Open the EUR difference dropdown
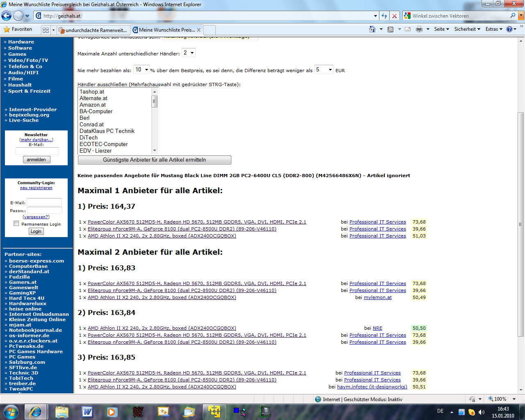 (x=324, y=70)
